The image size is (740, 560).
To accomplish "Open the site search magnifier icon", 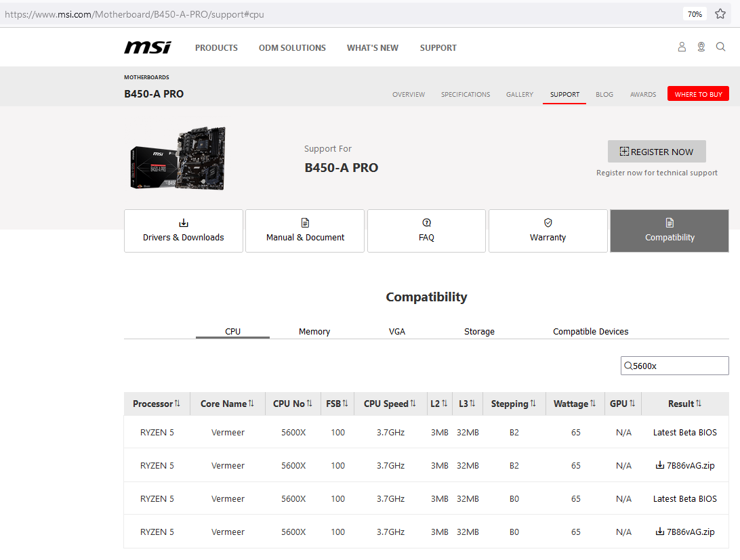I will [x=720, y=47].
